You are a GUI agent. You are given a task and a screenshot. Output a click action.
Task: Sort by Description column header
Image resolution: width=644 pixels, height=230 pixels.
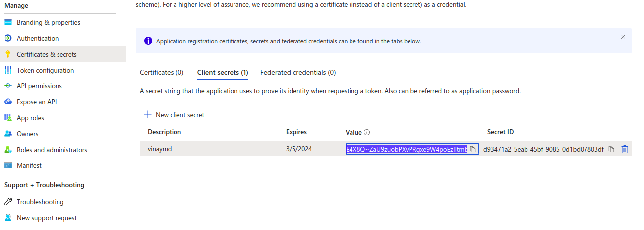pos(164,132)
